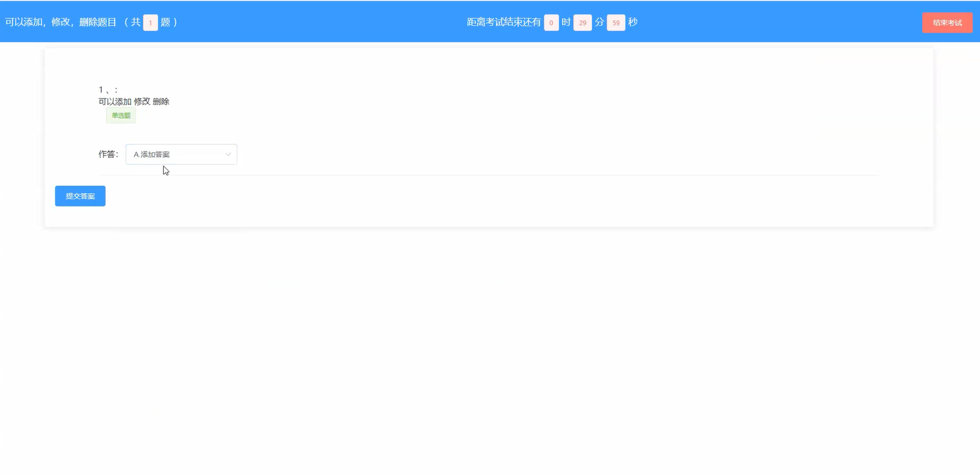Click the question text 可以添加 修改 删除
Viewport: 980px width, 475px height.
134,101
